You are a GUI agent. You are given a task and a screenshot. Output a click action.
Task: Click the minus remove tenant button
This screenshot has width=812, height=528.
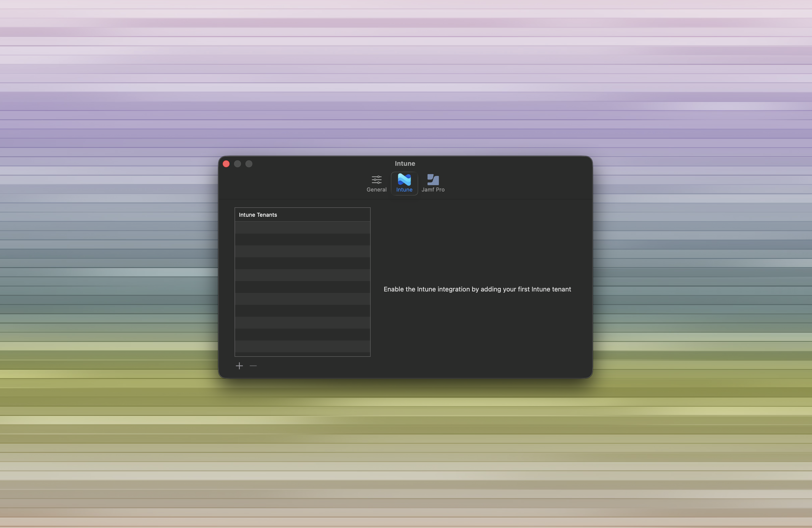coord(253,366)
